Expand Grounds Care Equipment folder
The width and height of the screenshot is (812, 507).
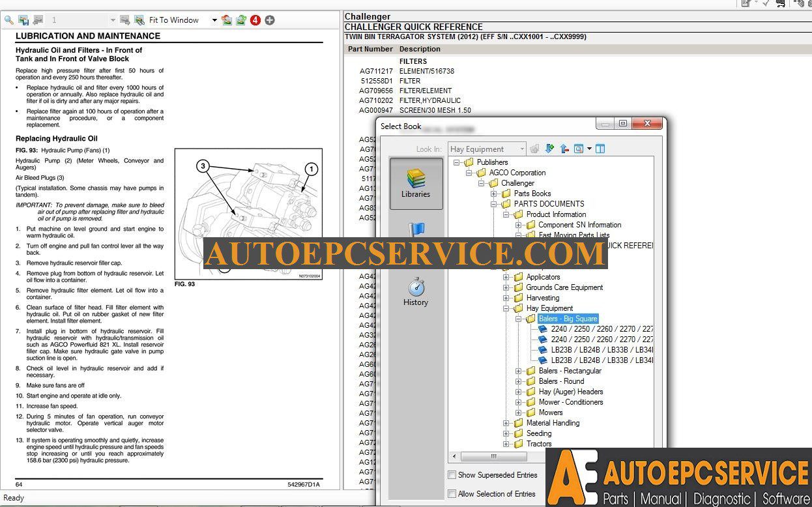tap(507, 287)
